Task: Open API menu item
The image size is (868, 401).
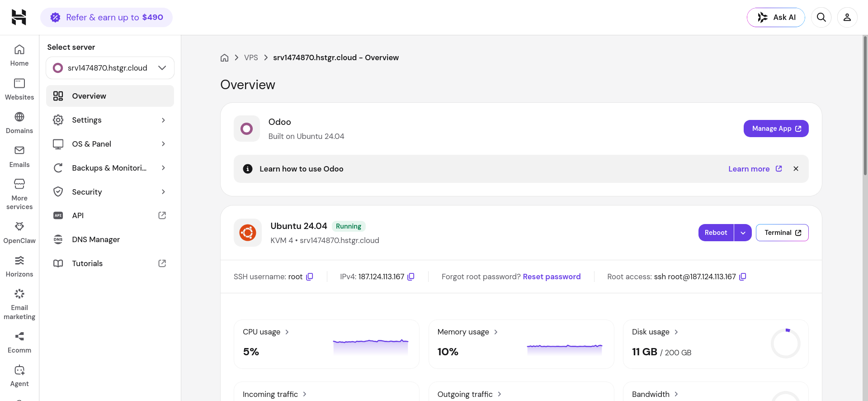Action: pyautogui.click(x=110, y=215)
